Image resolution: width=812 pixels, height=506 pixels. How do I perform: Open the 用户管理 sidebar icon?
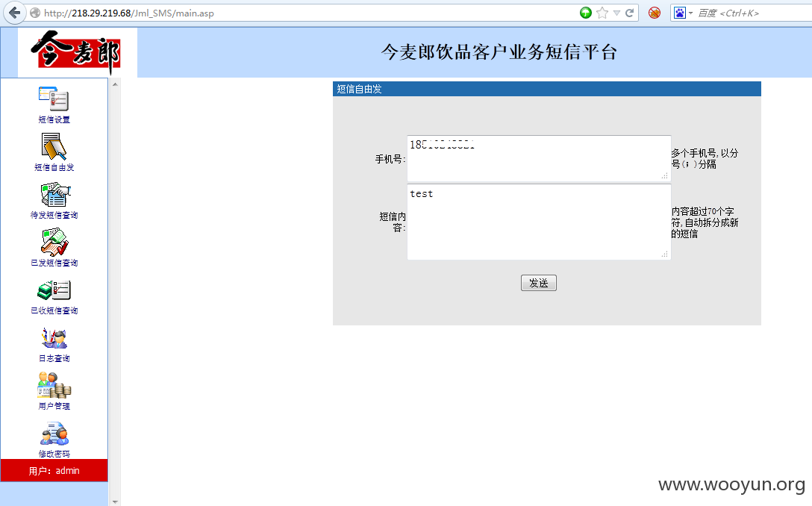pyautogui.click(x=54, y=386)
